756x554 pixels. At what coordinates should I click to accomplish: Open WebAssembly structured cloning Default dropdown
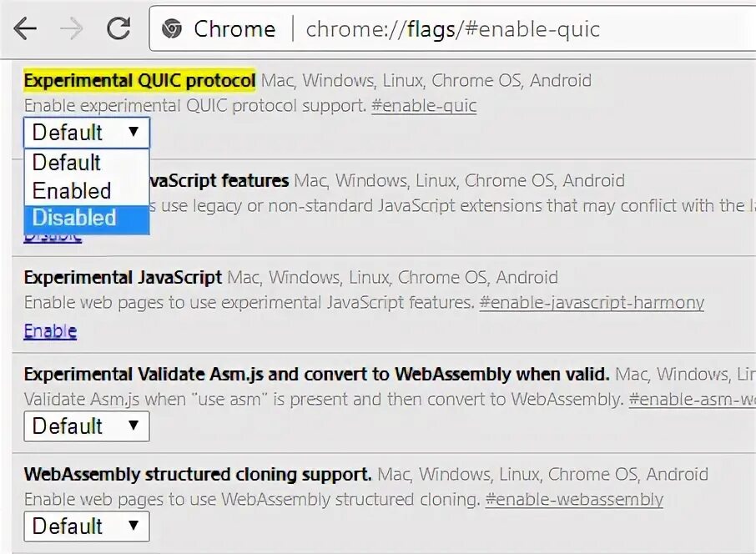(x=86, y=526)
